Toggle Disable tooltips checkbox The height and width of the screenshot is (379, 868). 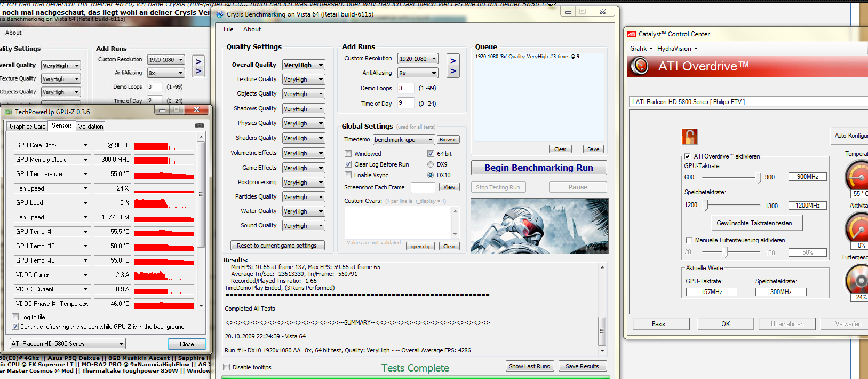click(x=227, y=367)
